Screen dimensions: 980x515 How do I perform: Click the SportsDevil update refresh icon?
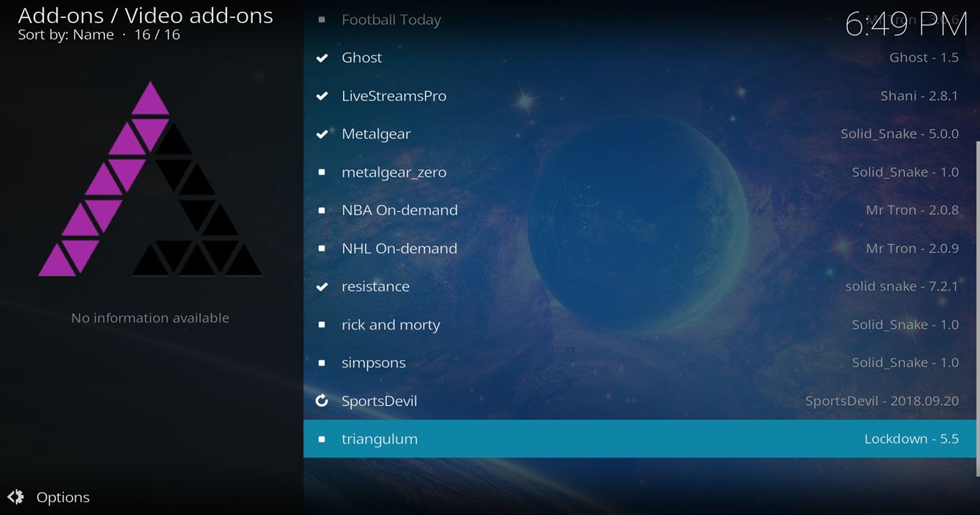(x=322, y=401)
